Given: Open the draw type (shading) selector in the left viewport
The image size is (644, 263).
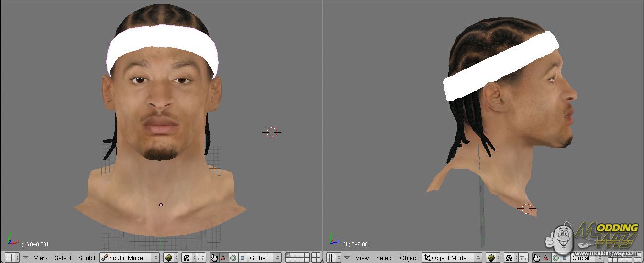Looking at the screenshot, I should [171, 258].
